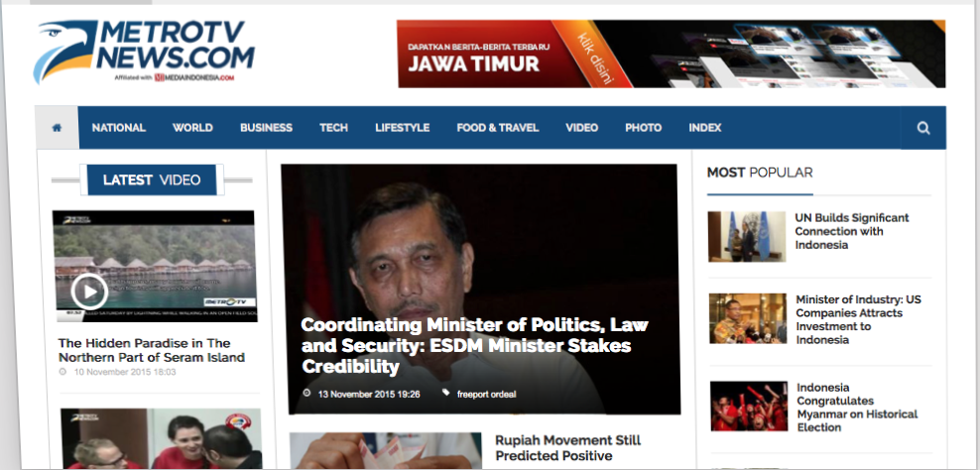Open 'Rupiah Movement Still Predicted Positive' article
Viewport: 980px width, 470px height.
(567, 448)
